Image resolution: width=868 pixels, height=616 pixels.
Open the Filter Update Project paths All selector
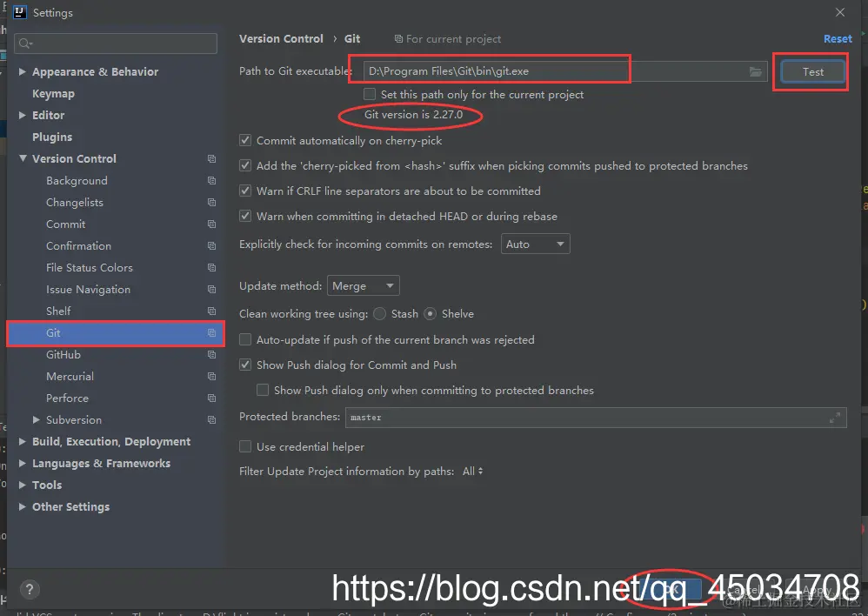[x=473, y=472]
